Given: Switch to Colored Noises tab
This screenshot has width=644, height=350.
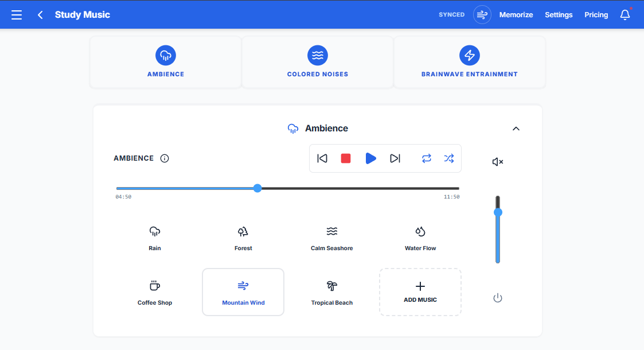Looking at the screenshot, I should pyautogui.click(x=317, y=61).
